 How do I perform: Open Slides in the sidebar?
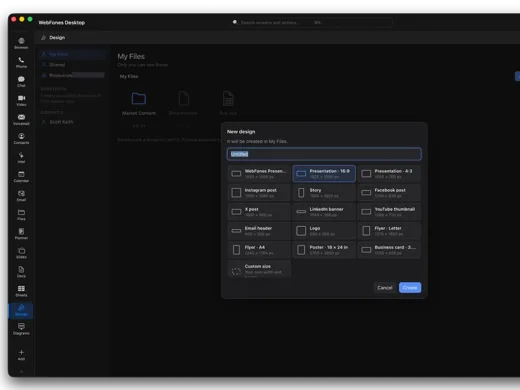tap(21, 253)
